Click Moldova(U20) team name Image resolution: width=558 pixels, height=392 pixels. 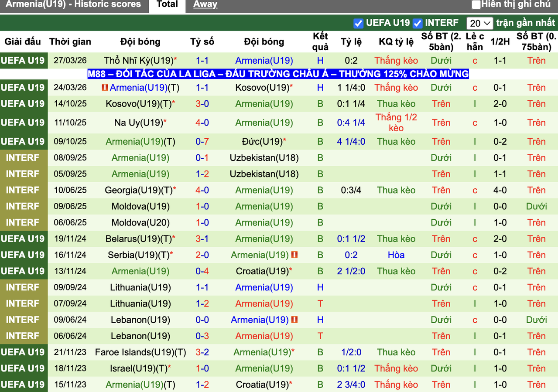coord(140,223)
